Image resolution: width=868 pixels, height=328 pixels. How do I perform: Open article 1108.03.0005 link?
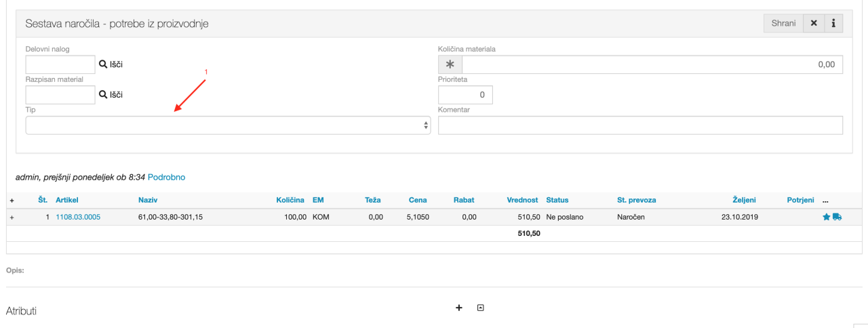[78, 218]
